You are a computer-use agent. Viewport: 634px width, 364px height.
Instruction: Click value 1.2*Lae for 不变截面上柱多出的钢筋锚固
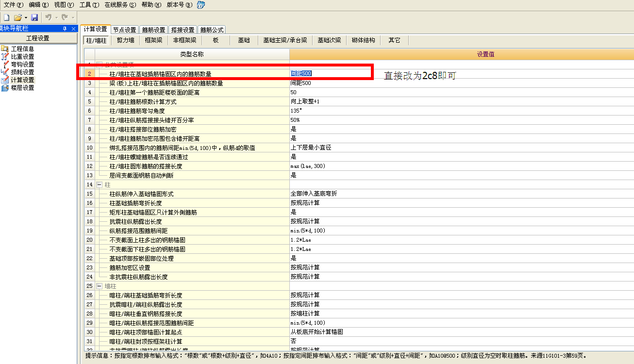pos(300,240)
